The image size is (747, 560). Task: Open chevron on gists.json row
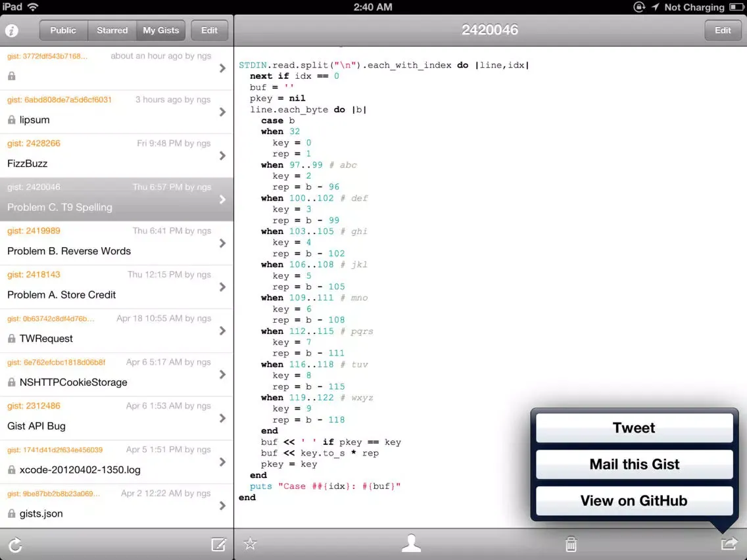point(222,506)
